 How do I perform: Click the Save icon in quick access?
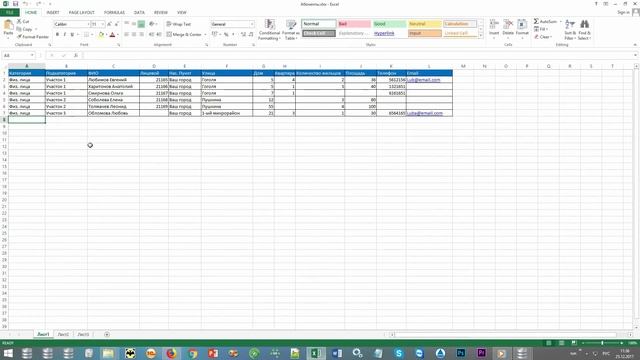pyautogui.click(x=15, y=4)
